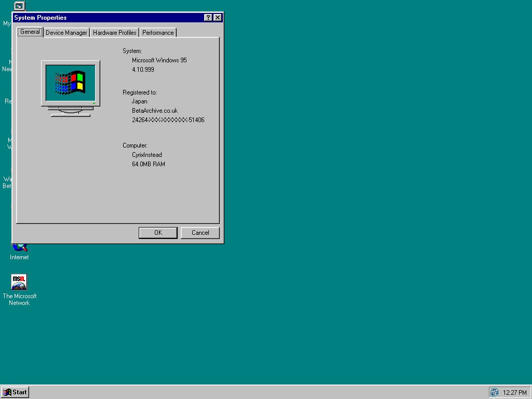Click the Windows monitor logo image
Image resolution: width=532 pixels, height=399 pixels.
tap(71, 88)
